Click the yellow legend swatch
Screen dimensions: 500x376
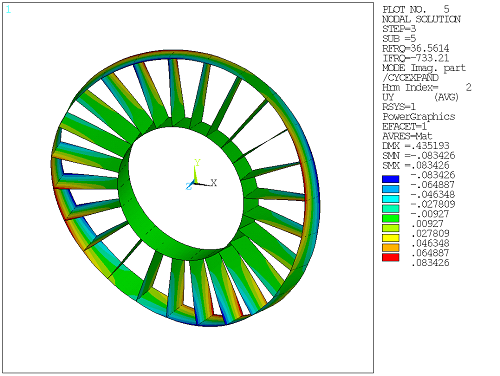tap(390, 238)
